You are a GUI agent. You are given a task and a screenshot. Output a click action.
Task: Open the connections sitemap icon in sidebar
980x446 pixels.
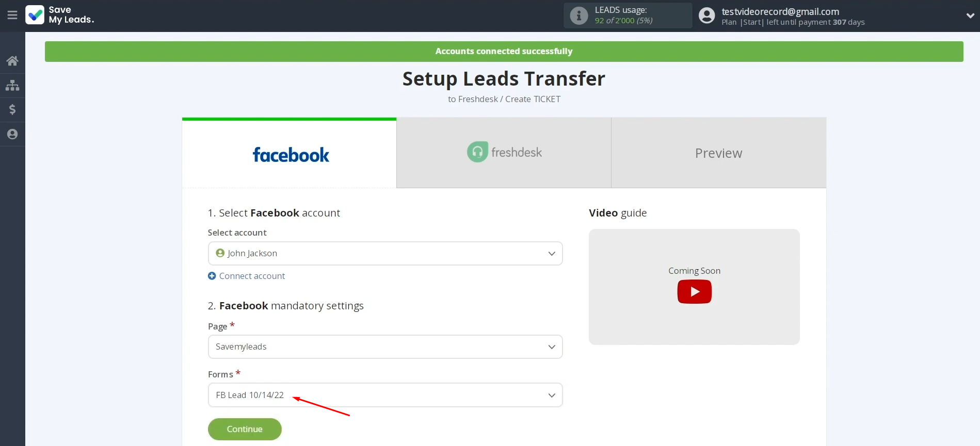pos(12,85)
